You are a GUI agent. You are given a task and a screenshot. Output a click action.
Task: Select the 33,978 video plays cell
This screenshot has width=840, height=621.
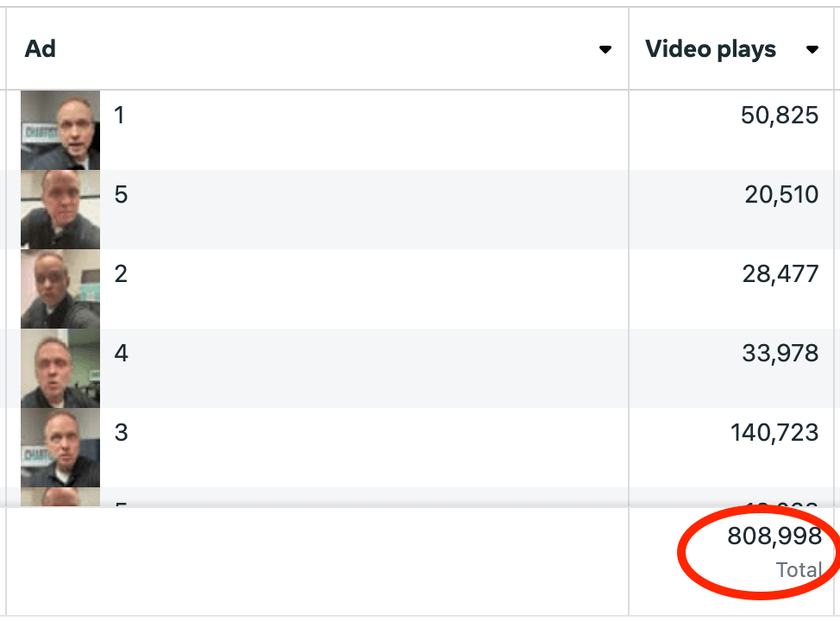[780, 353]
